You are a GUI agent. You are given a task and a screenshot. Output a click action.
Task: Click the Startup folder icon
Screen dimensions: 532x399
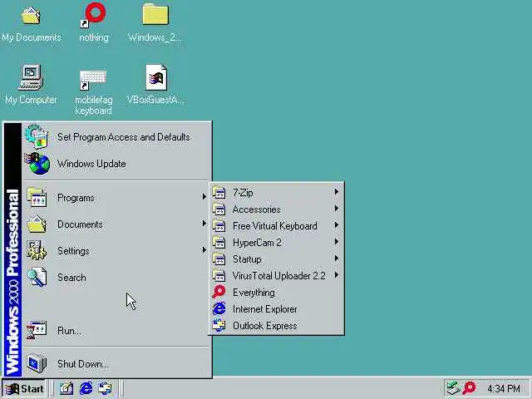pyautogui.click(x=219, y=259)
